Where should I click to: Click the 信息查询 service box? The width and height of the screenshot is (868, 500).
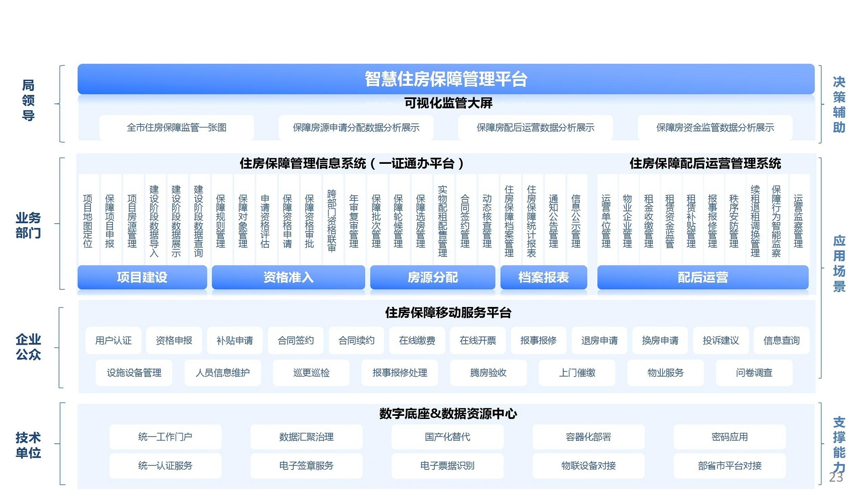click(x=781, y=341)
